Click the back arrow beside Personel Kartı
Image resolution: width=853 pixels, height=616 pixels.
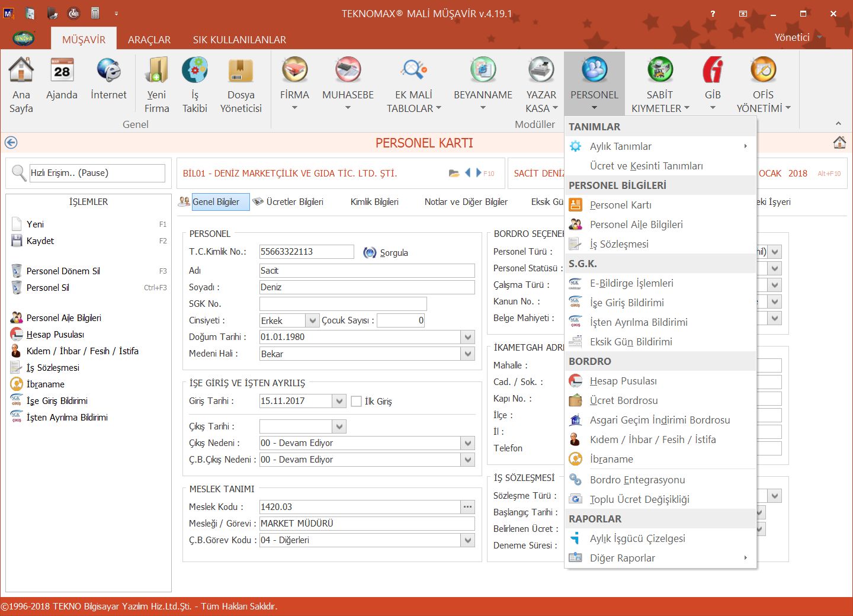pos(11,143)
